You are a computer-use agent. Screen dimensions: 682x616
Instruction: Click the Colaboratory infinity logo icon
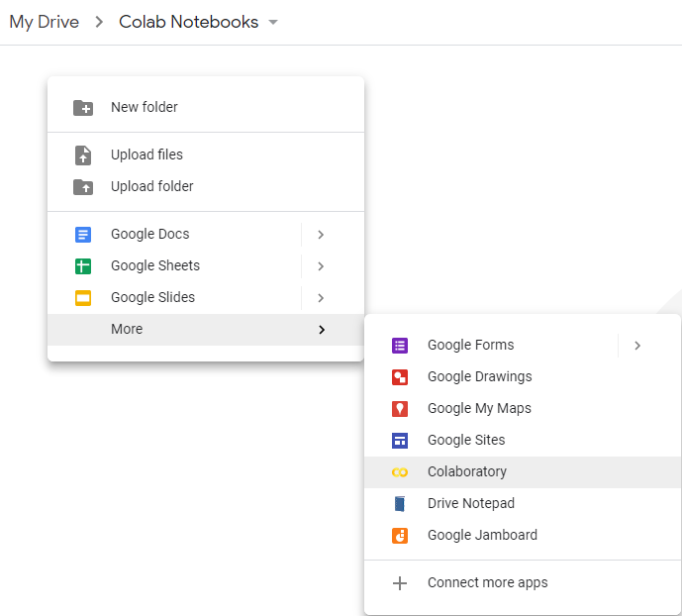click(400, 472)
